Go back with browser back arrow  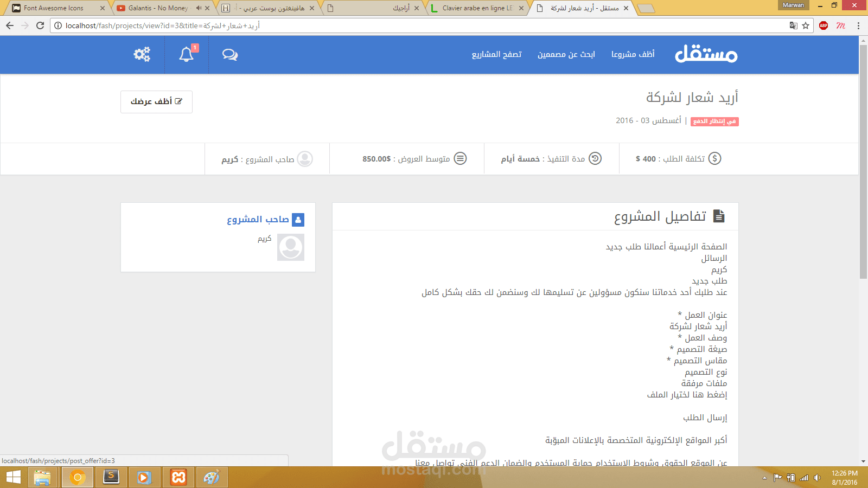tap(10, 25)
